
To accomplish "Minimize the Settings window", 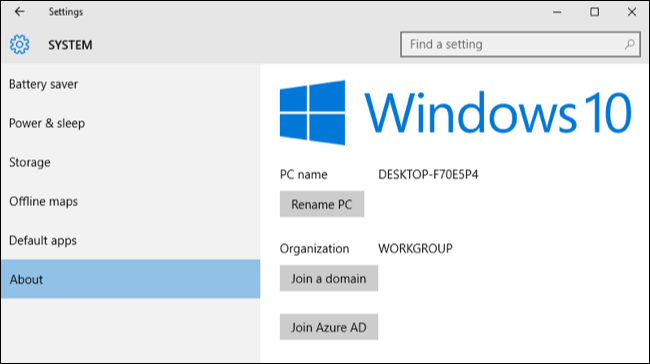I will (557, 12).
